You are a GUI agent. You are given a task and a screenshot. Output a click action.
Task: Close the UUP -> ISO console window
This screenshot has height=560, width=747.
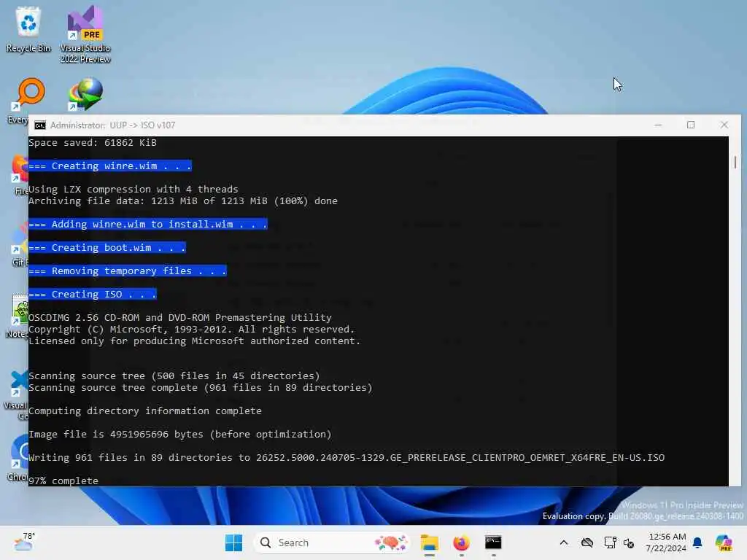pyautogui.click(x=724, y=125)
